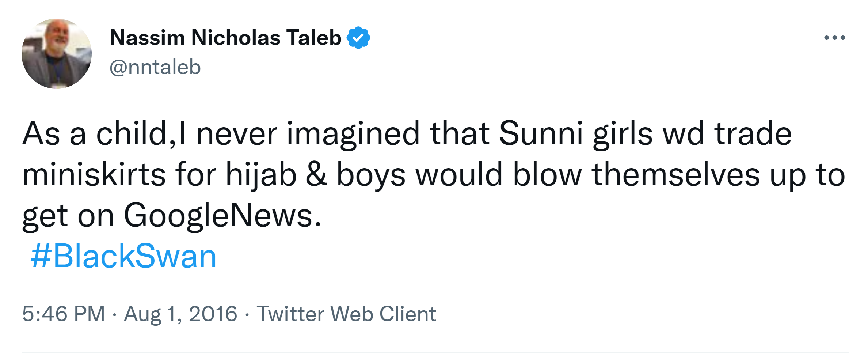The width and height of the screenshot is (868, 363).
Task: Click the word trade in the tweet
Action: [x=753, y=133]
